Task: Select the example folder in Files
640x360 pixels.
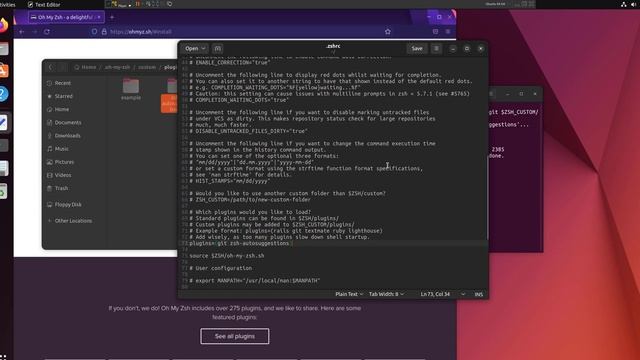Action: pyautogui.click(x=131, y=89)
